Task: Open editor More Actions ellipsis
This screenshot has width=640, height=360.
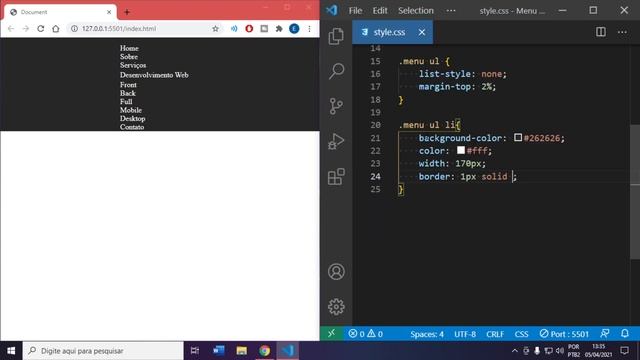Action: 622,32
